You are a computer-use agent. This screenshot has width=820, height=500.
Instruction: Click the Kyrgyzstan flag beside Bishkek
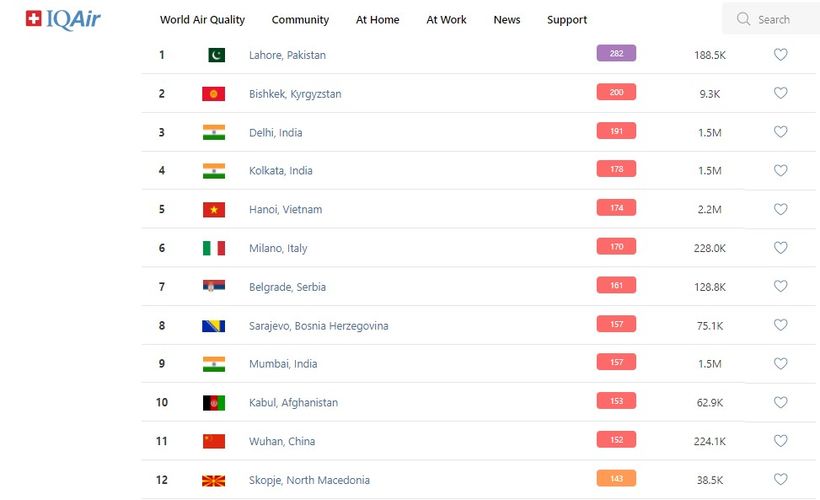[214, 94]
